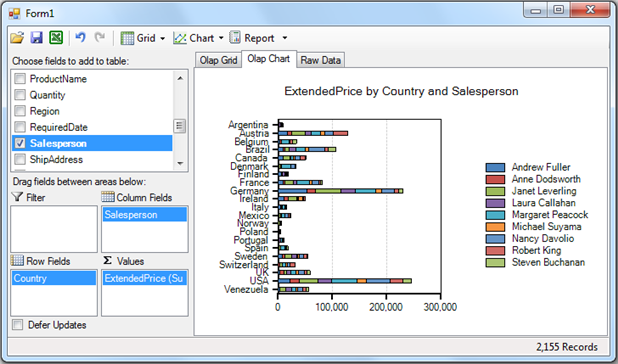Screen dimensions: 618x364
Task: Check the Region field checkbox
Action: click(x=20, y=111)
